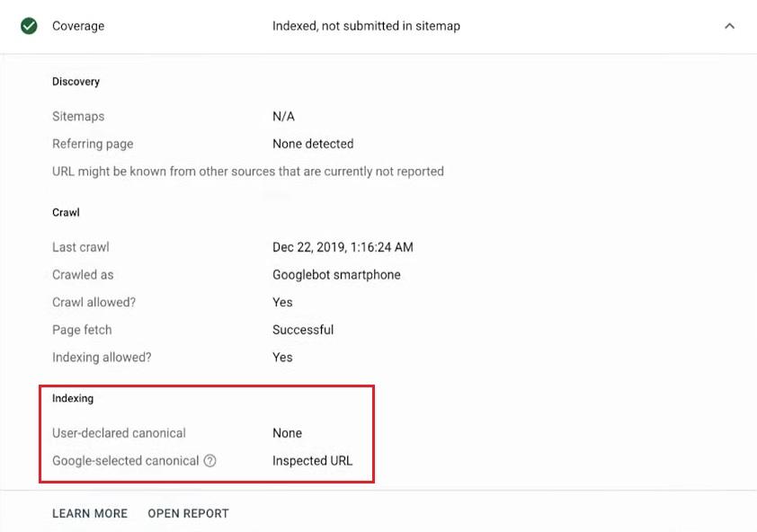Open help icon beside Google-selected canonical

pyautogui.click(x=209, y=461)
